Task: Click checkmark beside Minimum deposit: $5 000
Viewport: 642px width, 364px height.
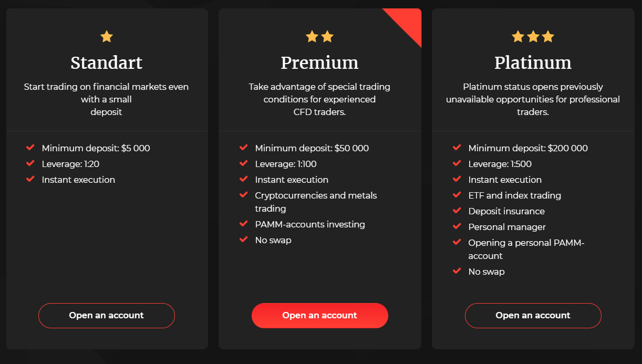Action: (x=30, y=148)
